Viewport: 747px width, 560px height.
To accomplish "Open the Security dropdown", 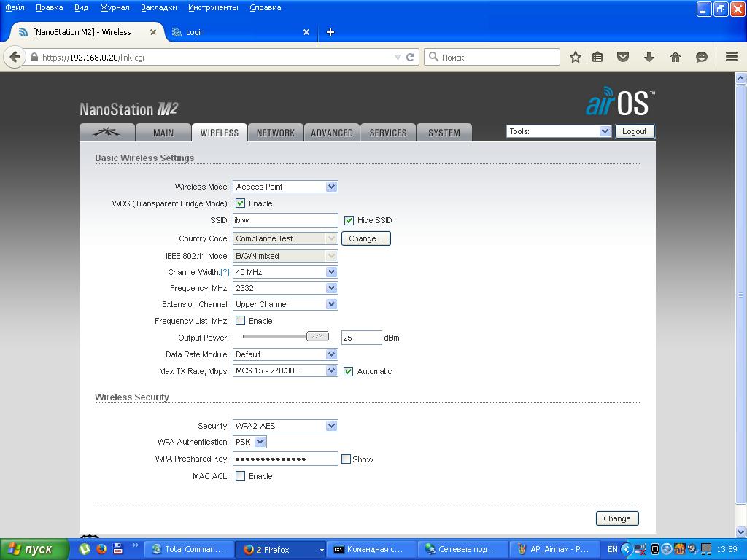I will (285, 426).
